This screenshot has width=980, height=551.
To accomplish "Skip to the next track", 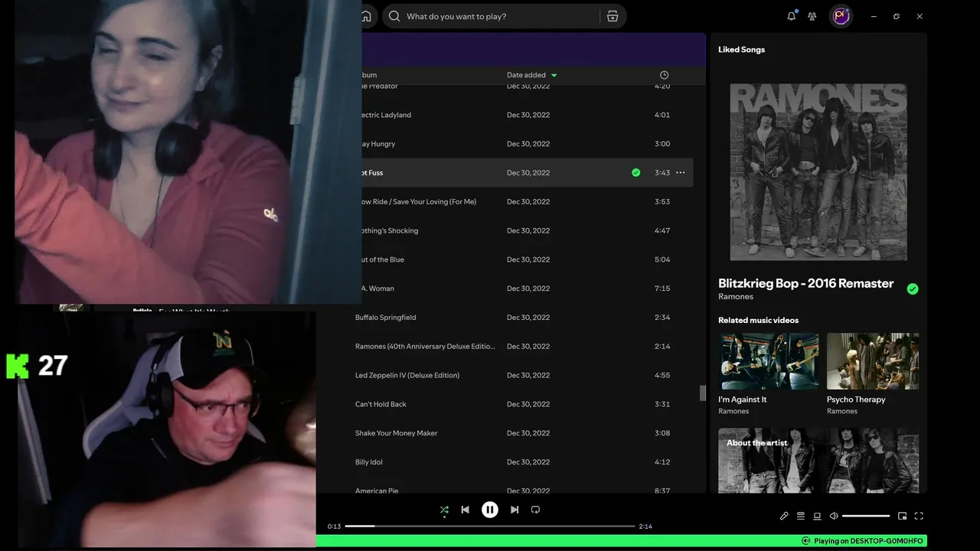I will click(514, 510).
